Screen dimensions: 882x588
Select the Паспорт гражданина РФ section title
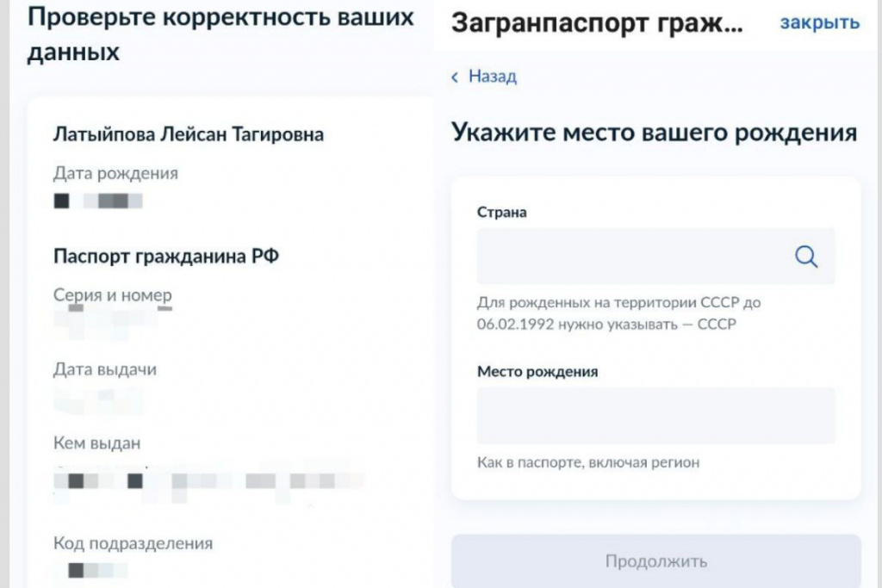[x=166, y=257]
